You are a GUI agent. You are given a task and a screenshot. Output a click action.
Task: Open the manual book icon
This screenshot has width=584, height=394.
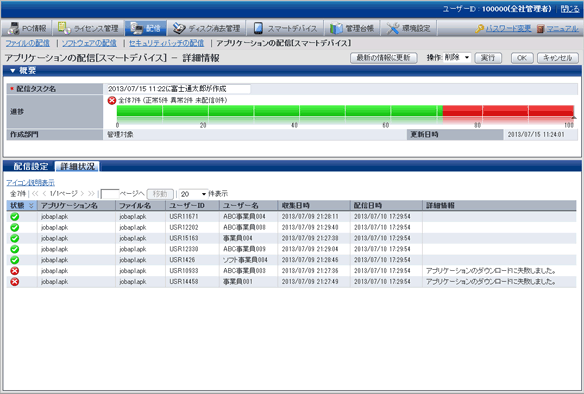pyautogui.click(x=540, y=29)
